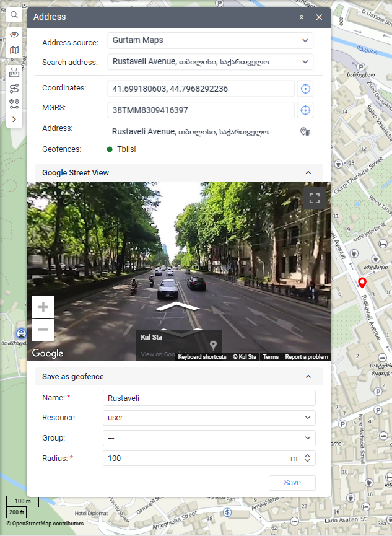Open the map layers tool
Image resolution: width=392 pixels, height=536 pixels.
tap(14, 50)
